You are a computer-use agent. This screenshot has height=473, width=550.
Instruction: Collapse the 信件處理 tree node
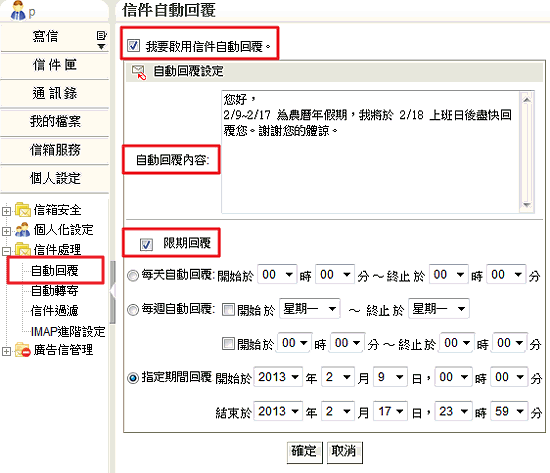[6, 251]
